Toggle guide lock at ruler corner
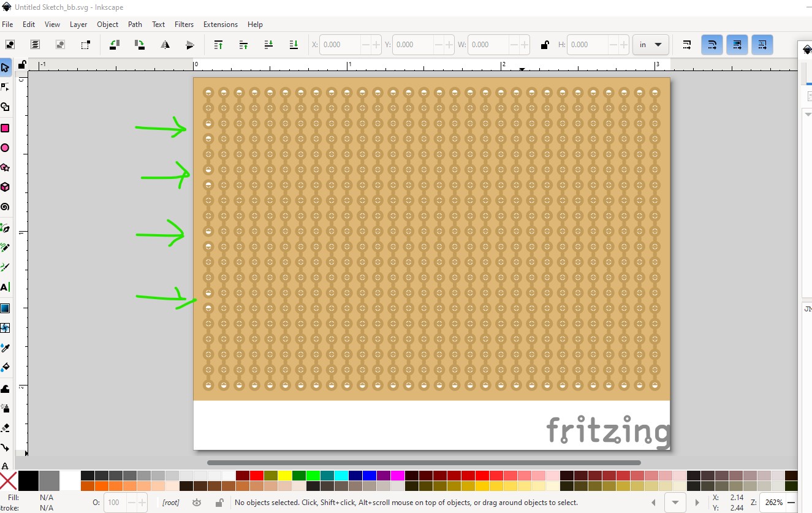The image size is (812, 513). 22,64
